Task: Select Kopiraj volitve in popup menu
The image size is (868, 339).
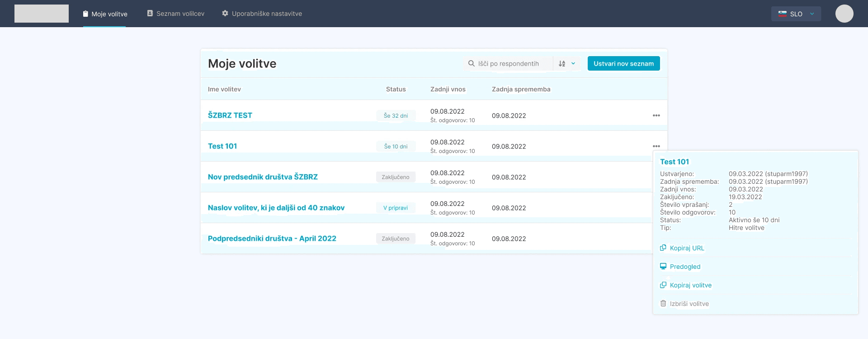Action: coord(691,285)
